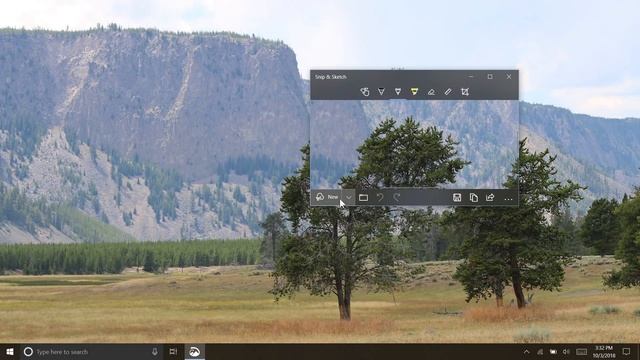Viewport: 640px width, 360px height.
Task: Copy the snip to clipboard
Action: point(473,198)
